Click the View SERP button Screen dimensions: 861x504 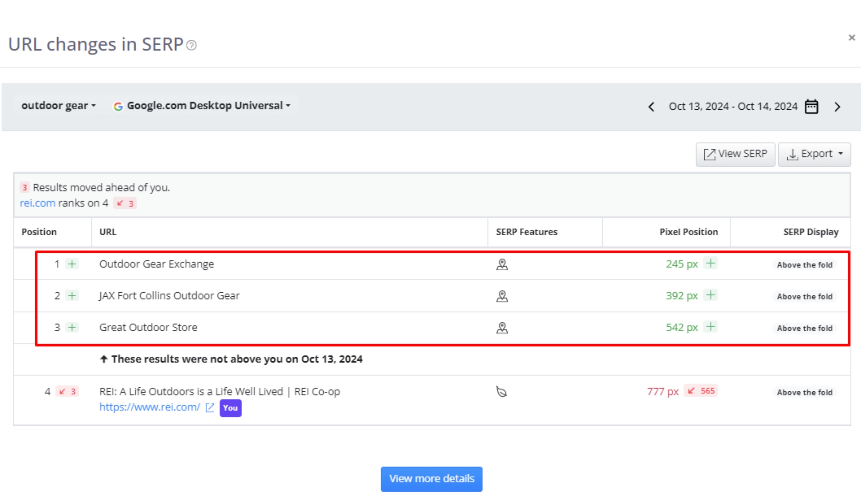(x=735, y=154)
